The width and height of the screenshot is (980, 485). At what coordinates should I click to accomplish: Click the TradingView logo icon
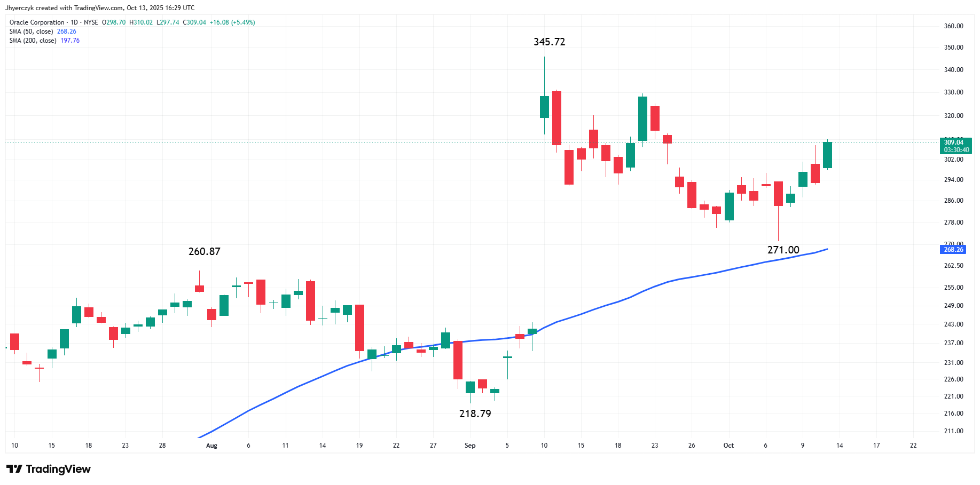coord(14,469)
